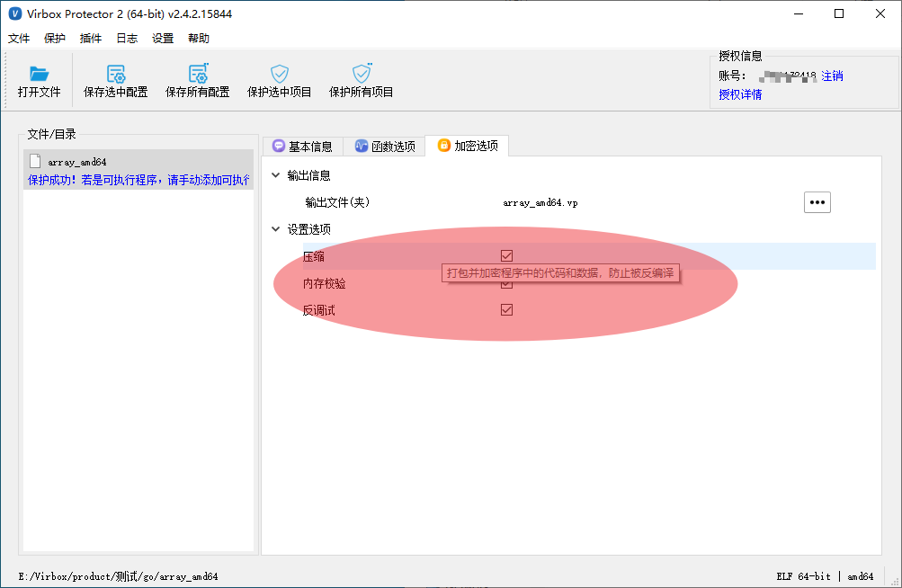Image resolution: width=902 pixels, height=588 pixels.
Task: Switch to the 函数选项 tab
Action: click(385, 147)
